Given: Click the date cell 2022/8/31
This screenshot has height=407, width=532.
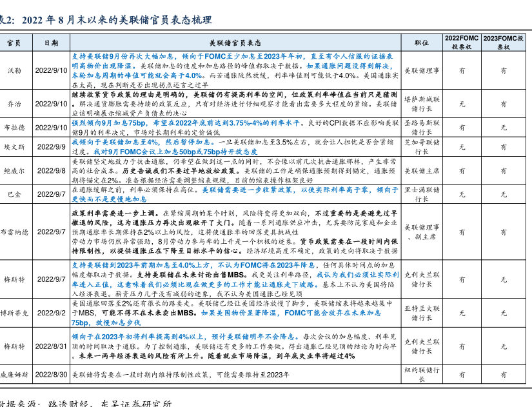Looking at the screenshot, I should (x=50, y=346).
